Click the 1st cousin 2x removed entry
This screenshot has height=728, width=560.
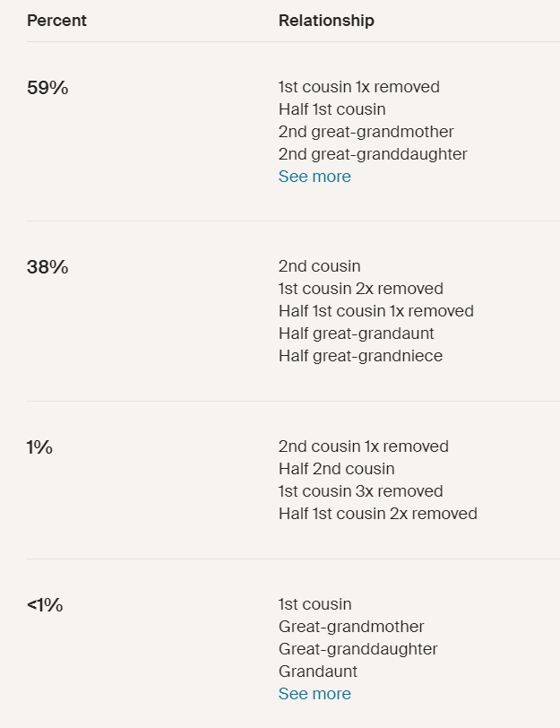361,289
